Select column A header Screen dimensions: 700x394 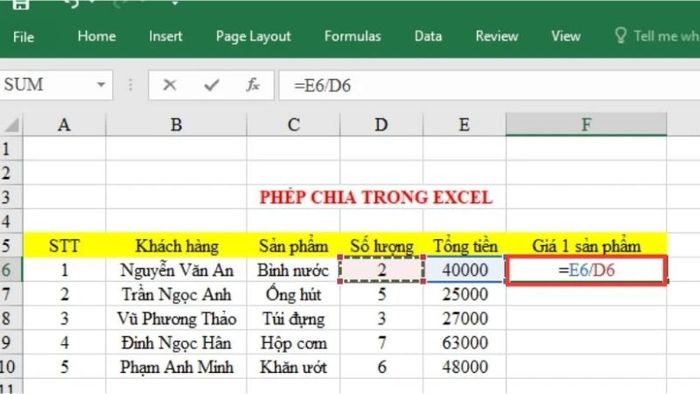[x=64, y=124]
